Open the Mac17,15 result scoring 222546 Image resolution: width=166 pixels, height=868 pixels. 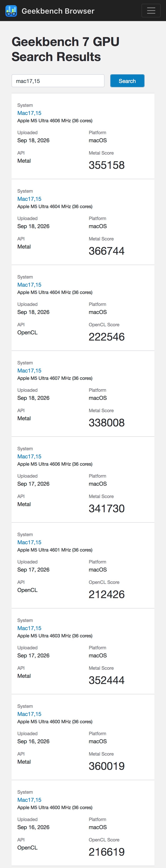[x=29, y=285]
